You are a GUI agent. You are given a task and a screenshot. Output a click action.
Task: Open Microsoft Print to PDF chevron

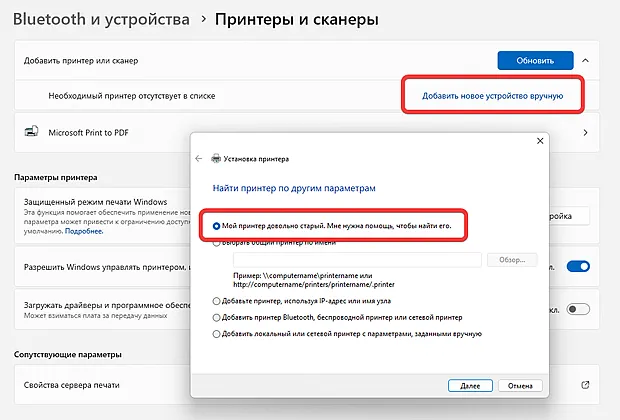click(x=586, y=132)
